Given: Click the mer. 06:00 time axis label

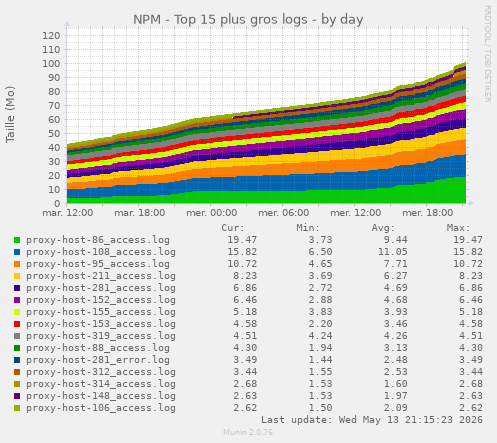Looking at the screenshot, I should click(284, 213).
